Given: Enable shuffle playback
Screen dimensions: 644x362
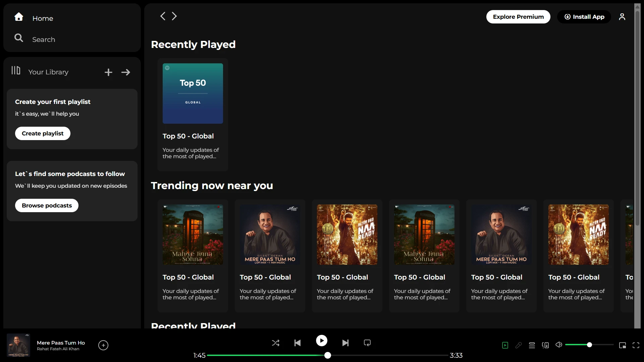Looking at the screenshot, I should point(275,343).
